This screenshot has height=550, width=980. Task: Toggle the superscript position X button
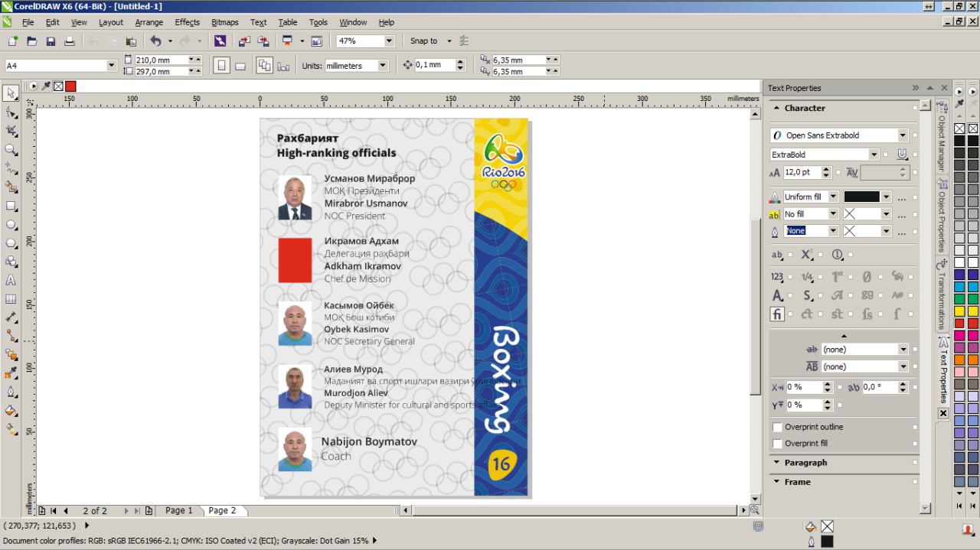point(806,255)
